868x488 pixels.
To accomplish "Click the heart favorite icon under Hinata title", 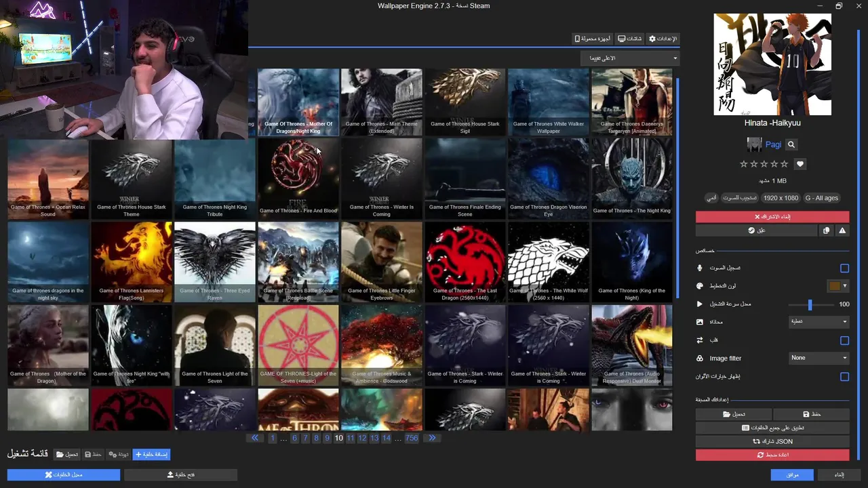I will coord(800,164).
